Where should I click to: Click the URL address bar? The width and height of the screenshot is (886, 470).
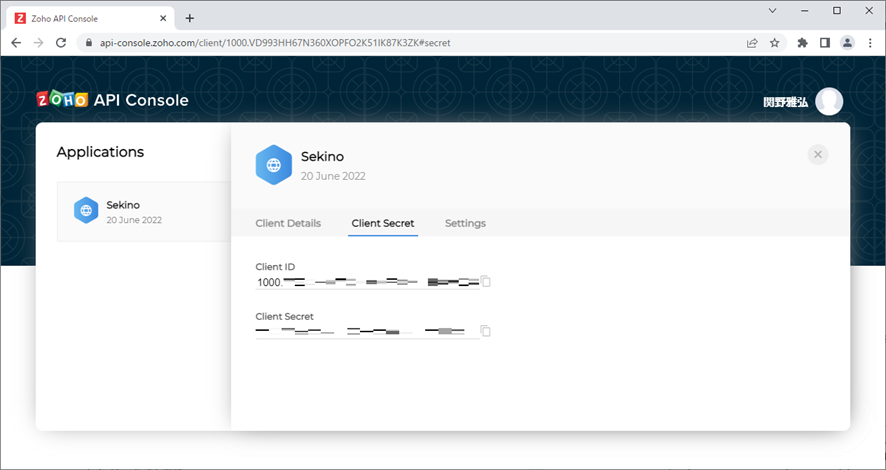point(400,43)
